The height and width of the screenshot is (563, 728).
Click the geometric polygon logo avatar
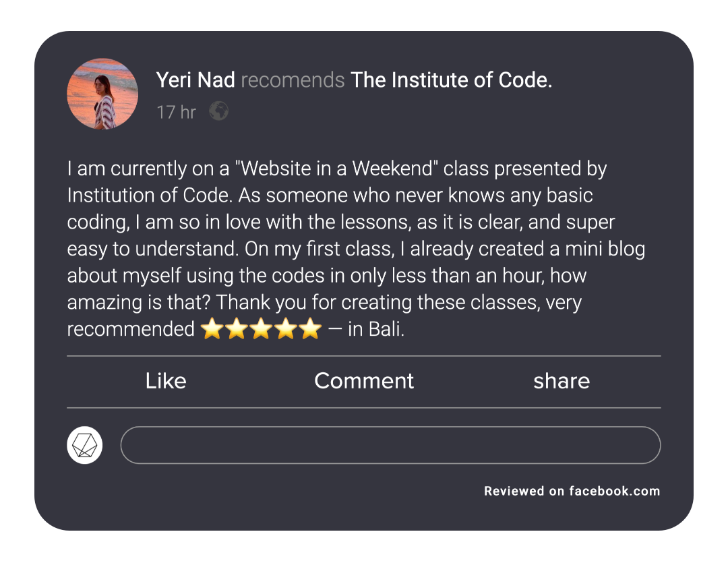tap(85, 446)
